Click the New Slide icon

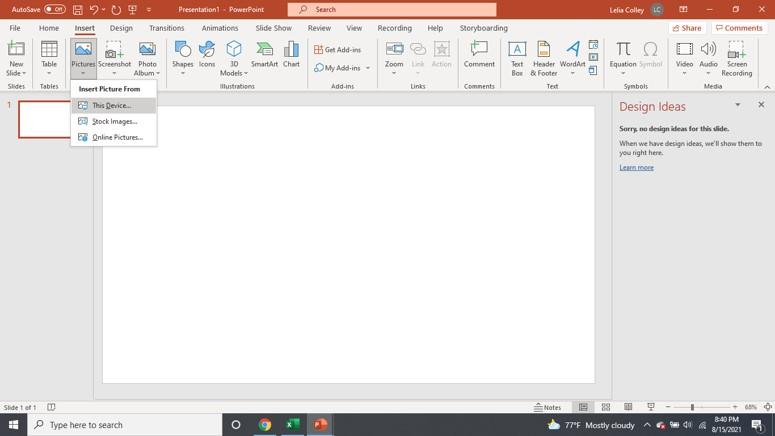[16, 58]
